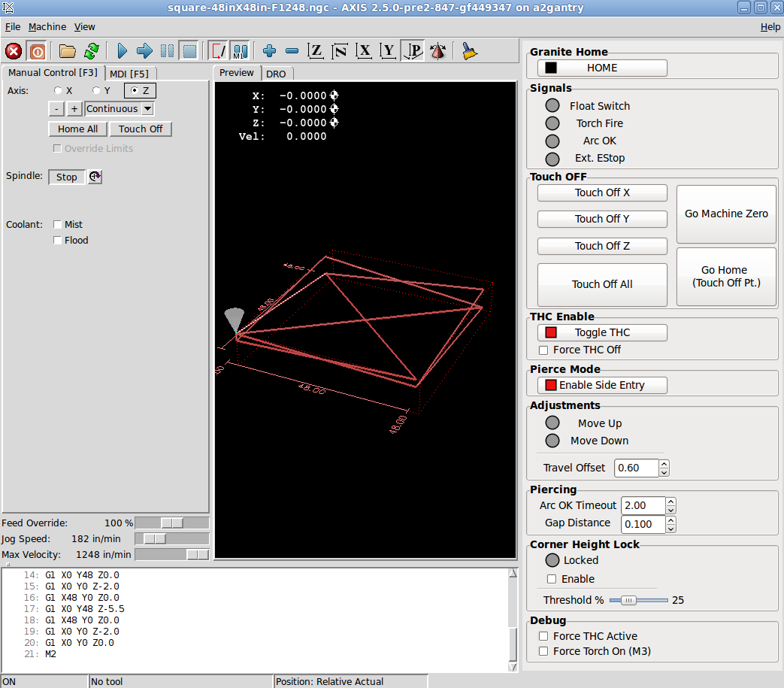
Task: Toggle the optional pause M1 icon
Action: coord(240,51)
